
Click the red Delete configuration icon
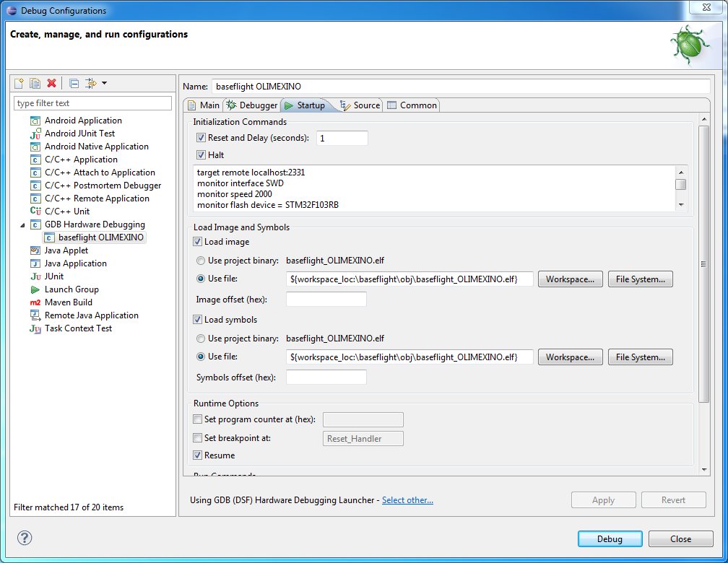click(51, 83)
